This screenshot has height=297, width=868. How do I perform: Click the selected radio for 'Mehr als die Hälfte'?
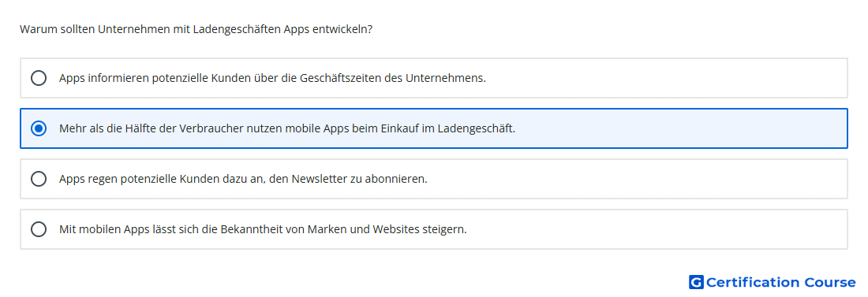pos(38,128)
